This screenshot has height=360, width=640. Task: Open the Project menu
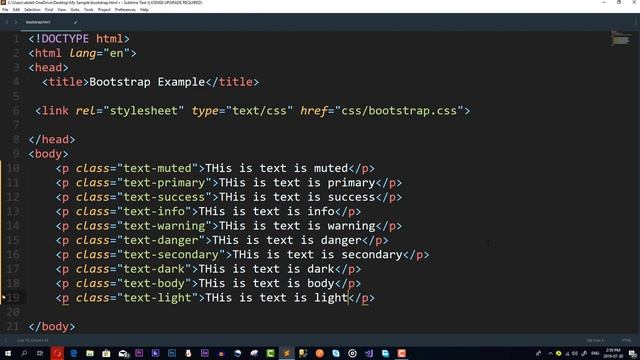[x=104, y=9]
